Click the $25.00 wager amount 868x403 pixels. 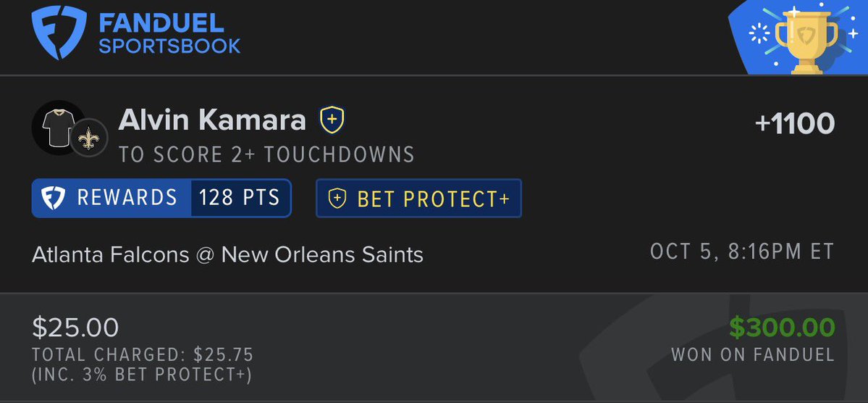click(75, 328)
